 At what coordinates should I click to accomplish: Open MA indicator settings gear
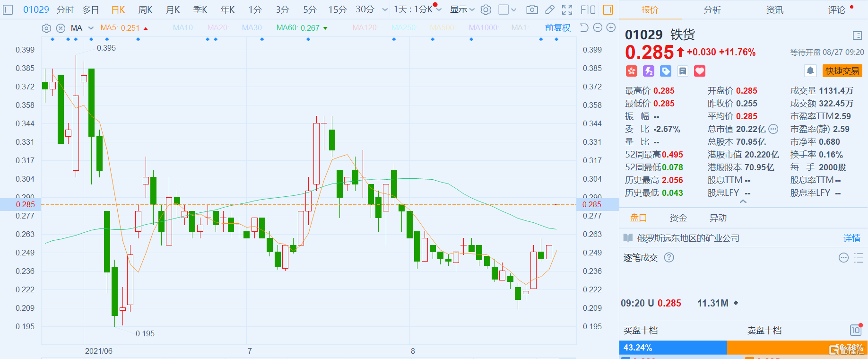46,28
